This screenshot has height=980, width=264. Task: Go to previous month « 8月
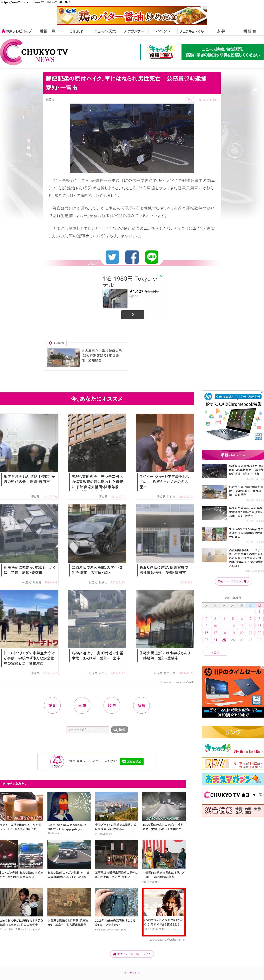pos(215,652)
